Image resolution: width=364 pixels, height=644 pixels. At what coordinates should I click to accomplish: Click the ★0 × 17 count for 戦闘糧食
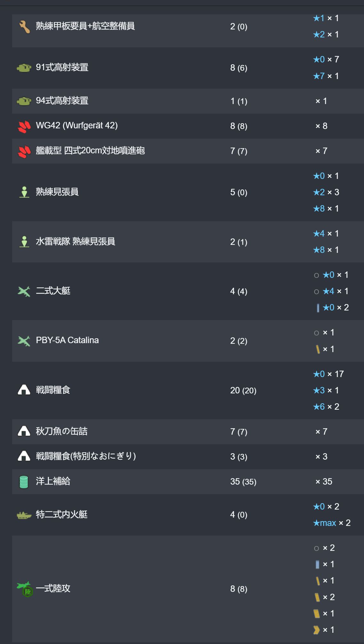pos(328,374)
